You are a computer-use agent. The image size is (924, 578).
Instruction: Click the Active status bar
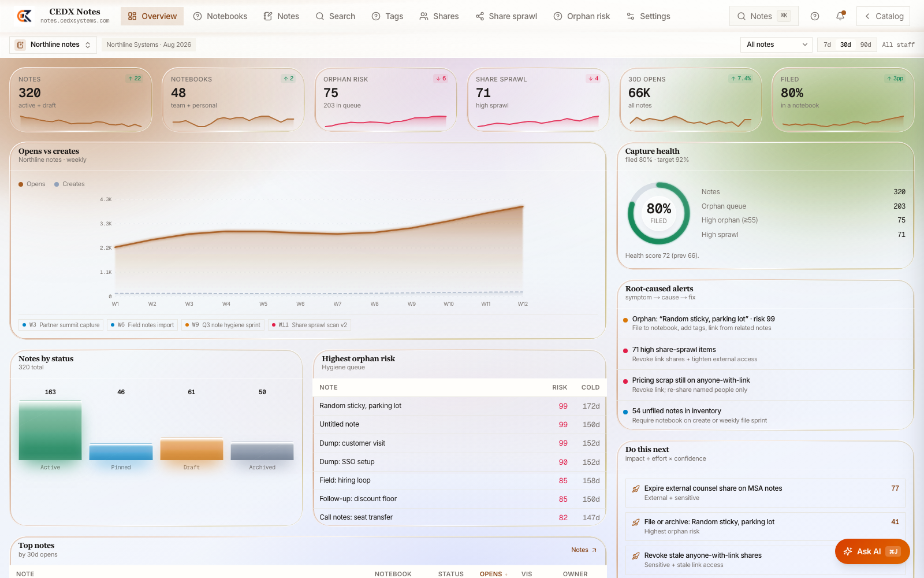point(50,430)
